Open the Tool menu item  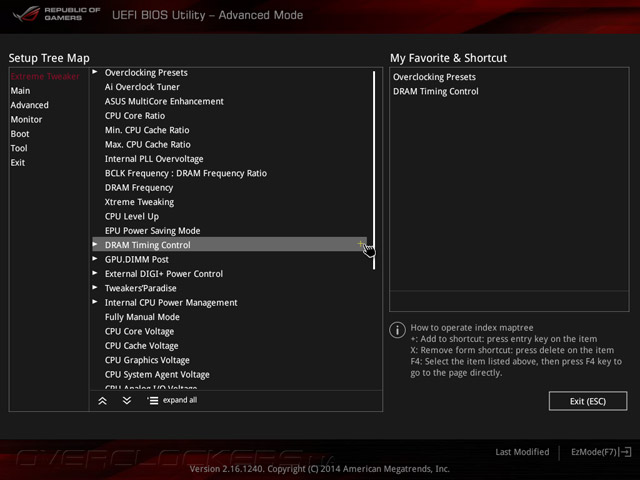click(19, 148)
